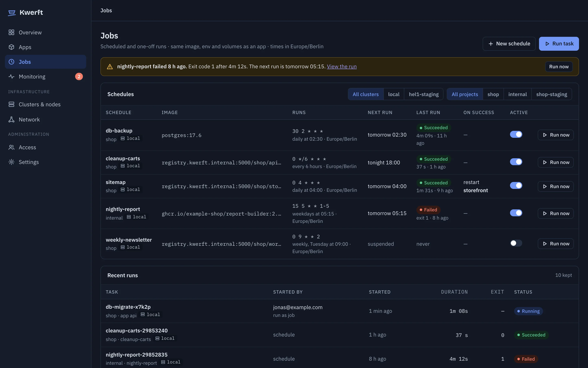The width and height of the screenshot is (588, 368).
Task: Click Run now in the alert banner
Action: 559,67
